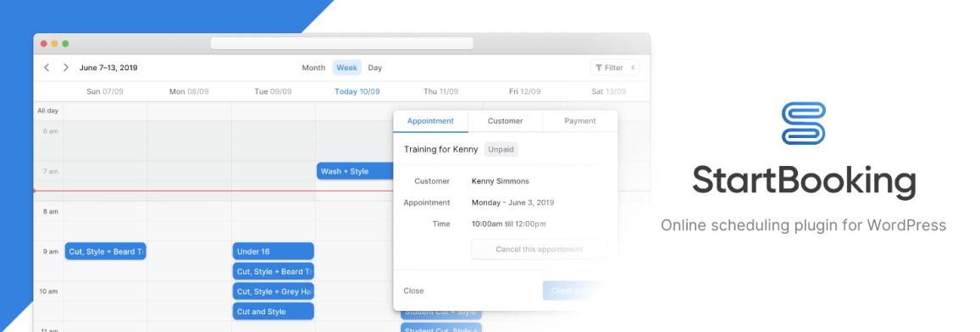Click the June 7–13, 2019 date range
Viewport: 980px width, 332px height.
click(x=108, y=68)
